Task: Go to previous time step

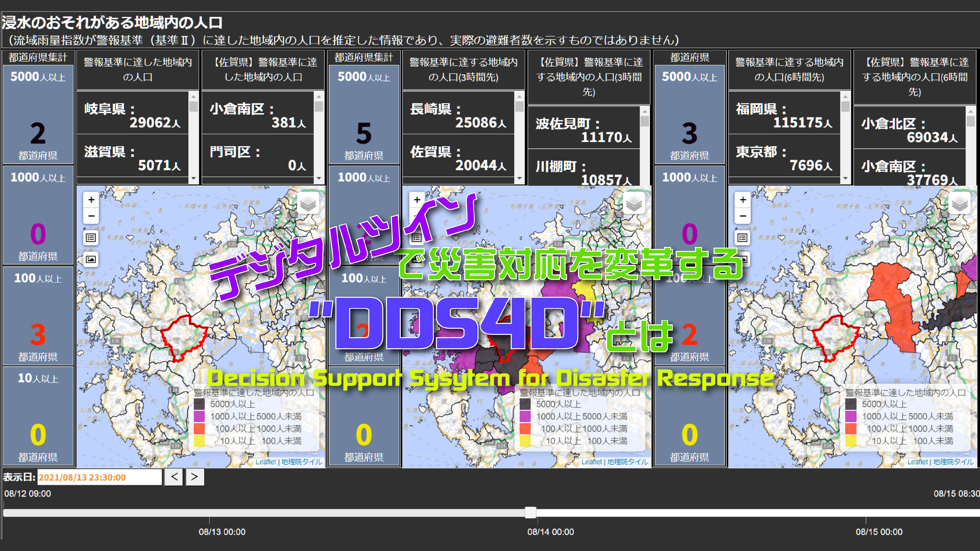Action: pos(174,477)
